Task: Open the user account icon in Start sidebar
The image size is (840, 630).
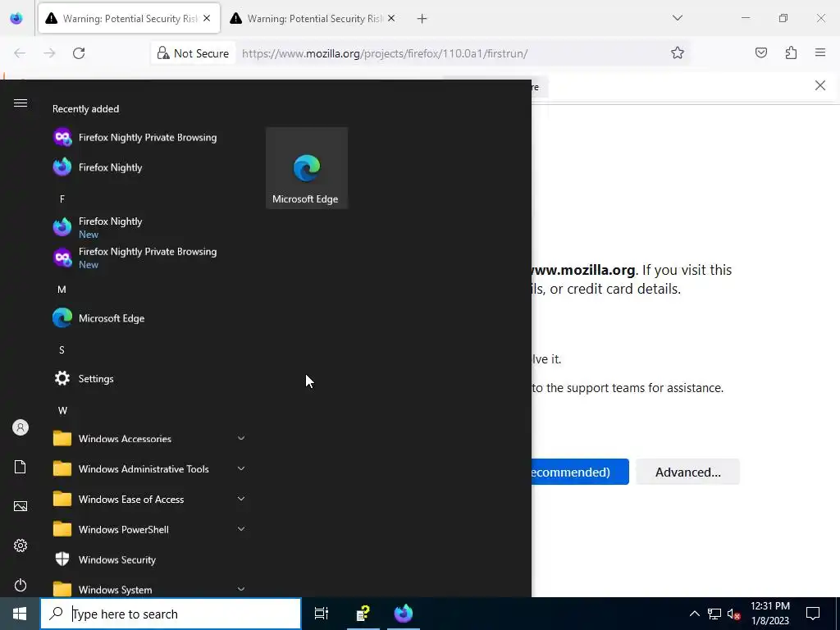Action: pos(21,427)
